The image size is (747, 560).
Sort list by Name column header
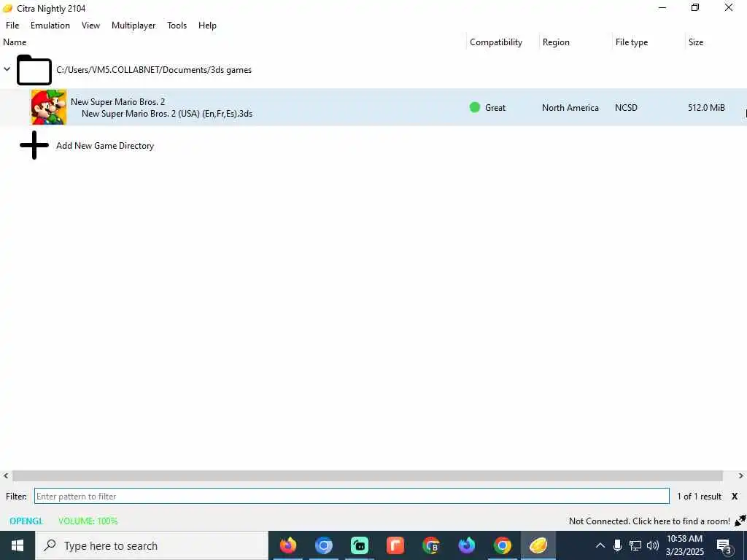coord(15,42)
